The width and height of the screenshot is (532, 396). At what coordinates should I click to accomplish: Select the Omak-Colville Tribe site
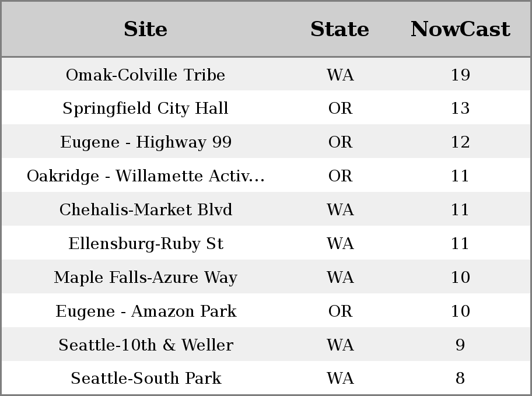(145, 75)
